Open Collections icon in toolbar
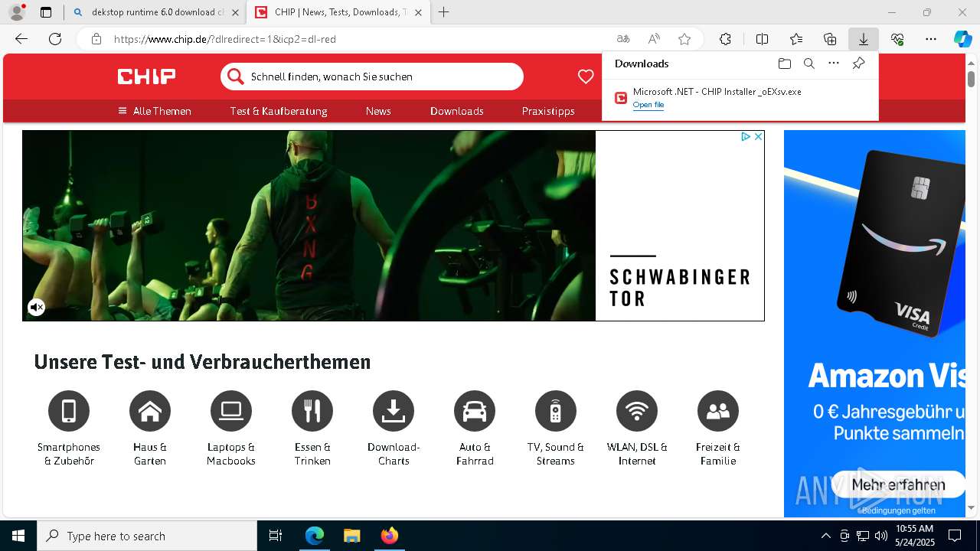980x551 pixels. coord(830,39)
